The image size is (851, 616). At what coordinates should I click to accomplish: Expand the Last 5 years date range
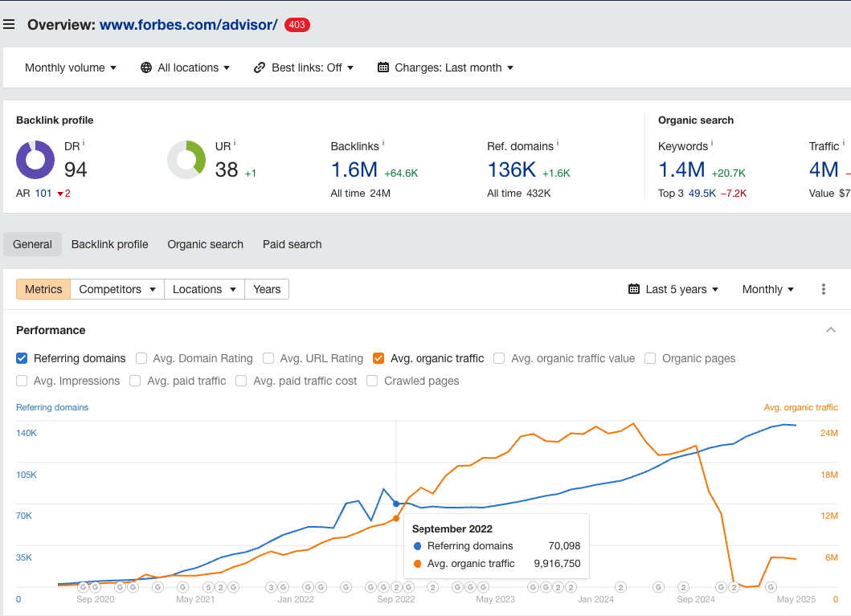[x=673, y=289]
